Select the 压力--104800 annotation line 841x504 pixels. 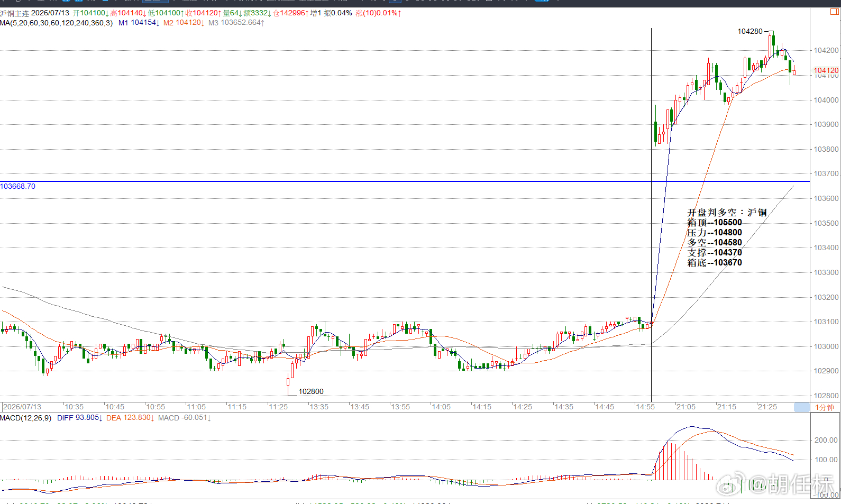tap(715, 232)
